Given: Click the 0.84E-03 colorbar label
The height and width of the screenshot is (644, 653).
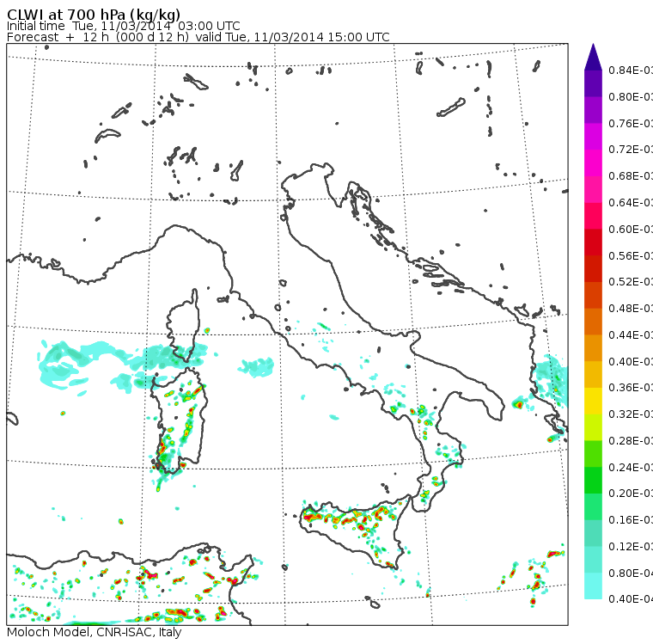Looking at the screenshot, I should [x=631, y=70].
